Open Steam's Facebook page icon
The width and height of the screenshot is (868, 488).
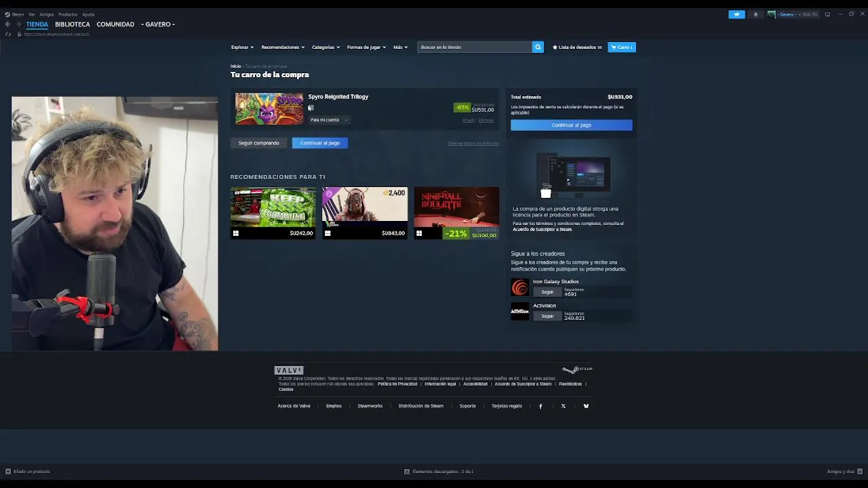click(x=540, y=406)
